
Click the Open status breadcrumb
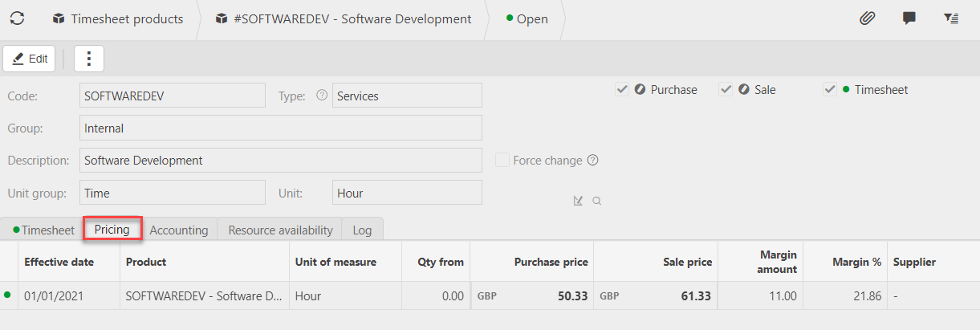(527, 18)
